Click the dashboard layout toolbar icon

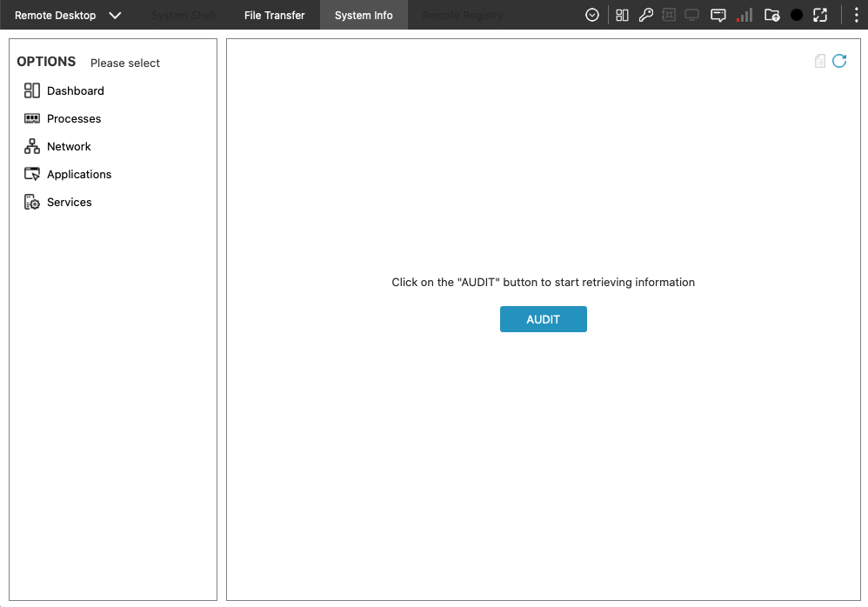click(622, 15)
